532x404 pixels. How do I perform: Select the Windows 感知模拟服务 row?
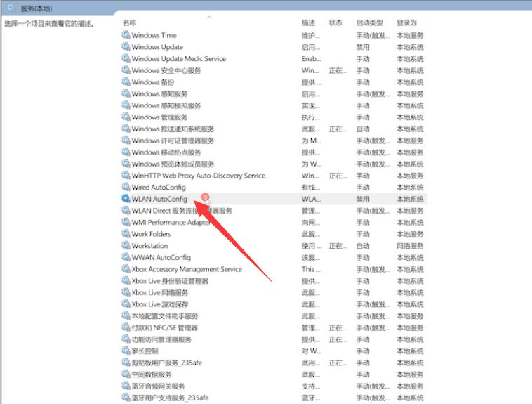tap(274, 105)
